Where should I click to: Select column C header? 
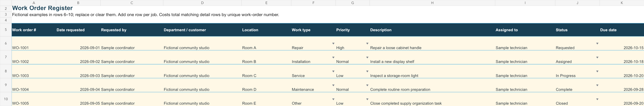132,3
